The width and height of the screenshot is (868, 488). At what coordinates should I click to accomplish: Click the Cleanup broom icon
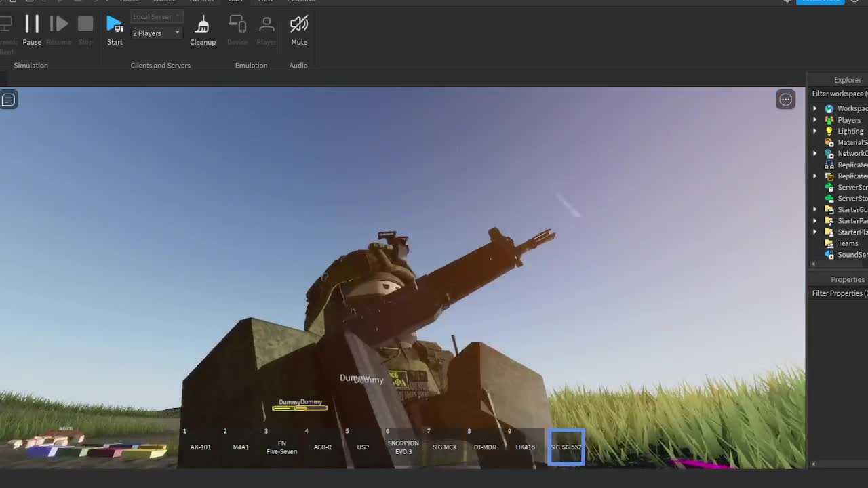(x=203, y=26)
